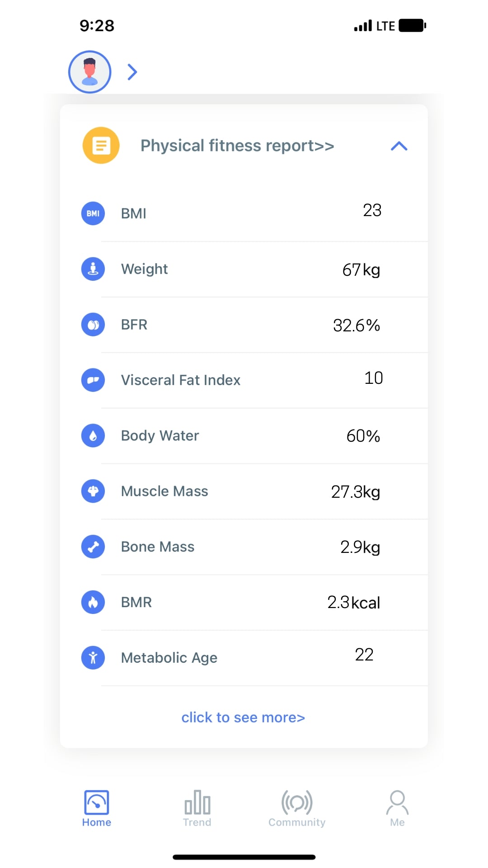This screenshot has width=488, height=868.
Task: Tap the BFR body fat icon
Action: pos(93,325)
